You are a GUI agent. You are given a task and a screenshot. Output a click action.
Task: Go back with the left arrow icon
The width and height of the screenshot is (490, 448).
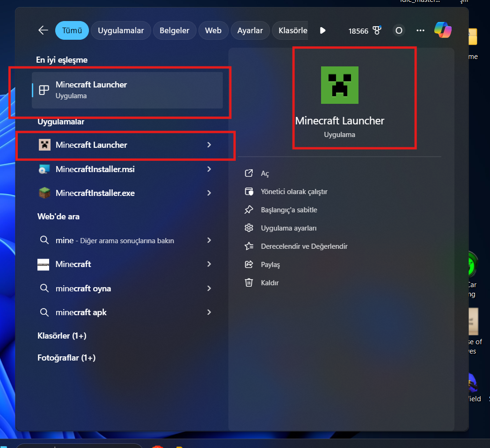tap(43, 30)
